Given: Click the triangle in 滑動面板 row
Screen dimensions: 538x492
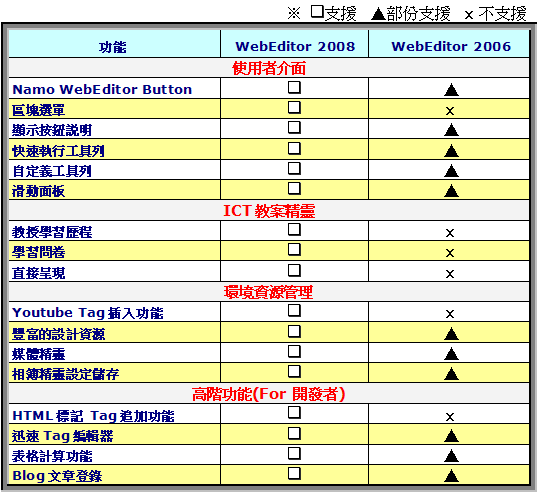Looking at the screenshot, I should coord(451,191).
